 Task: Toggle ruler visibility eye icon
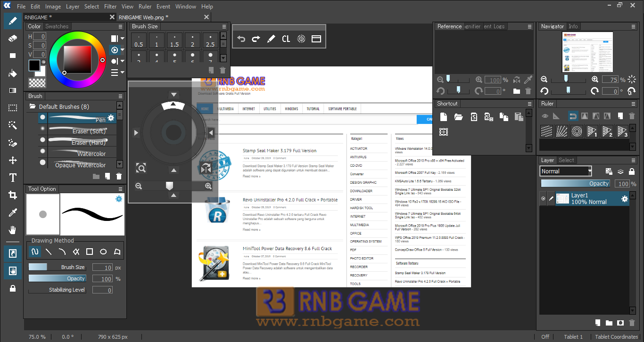tap(545, 116)
